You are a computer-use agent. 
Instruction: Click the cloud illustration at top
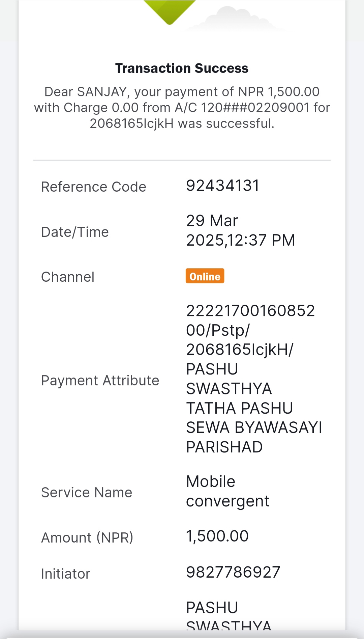point(236,20)
